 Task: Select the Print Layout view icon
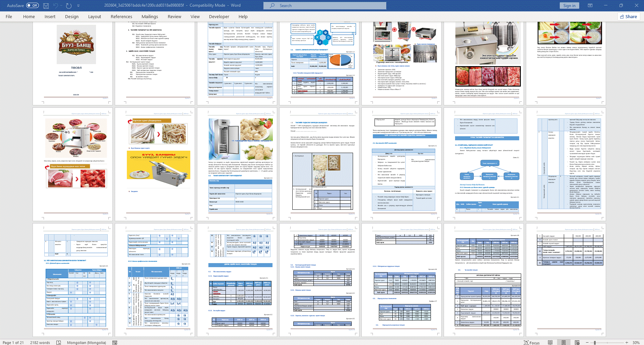tap(564, 342)
